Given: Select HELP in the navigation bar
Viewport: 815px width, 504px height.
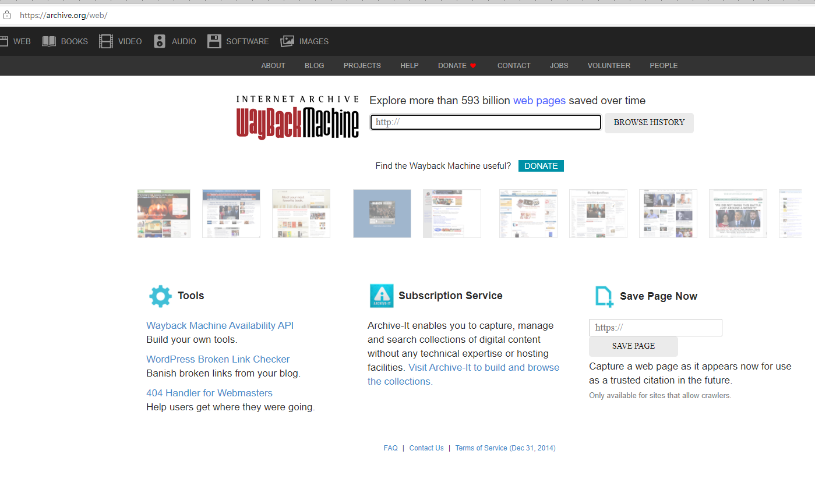Looking at the screenshot, I should tap(410, 66).
